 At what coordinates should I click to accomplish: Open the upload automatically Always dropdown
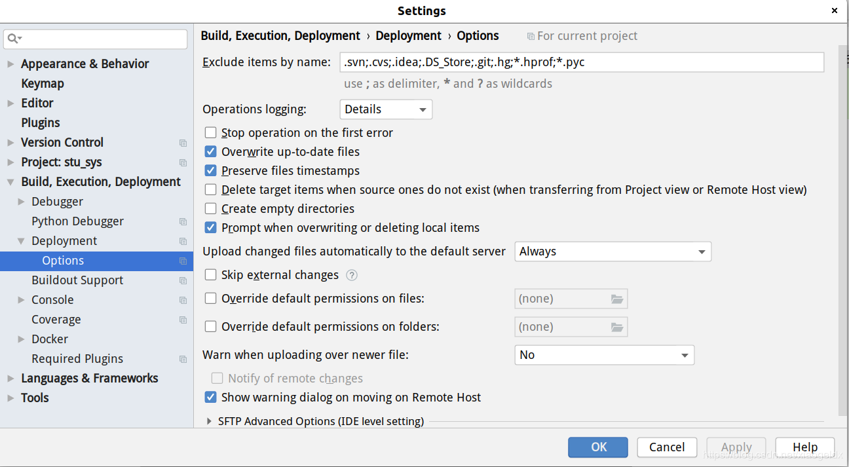(612, 252)
